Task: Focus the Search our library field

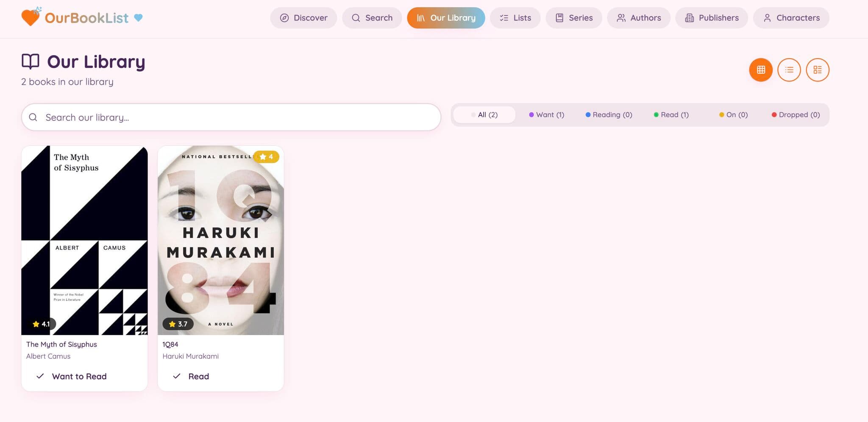Action: [237, 117]
